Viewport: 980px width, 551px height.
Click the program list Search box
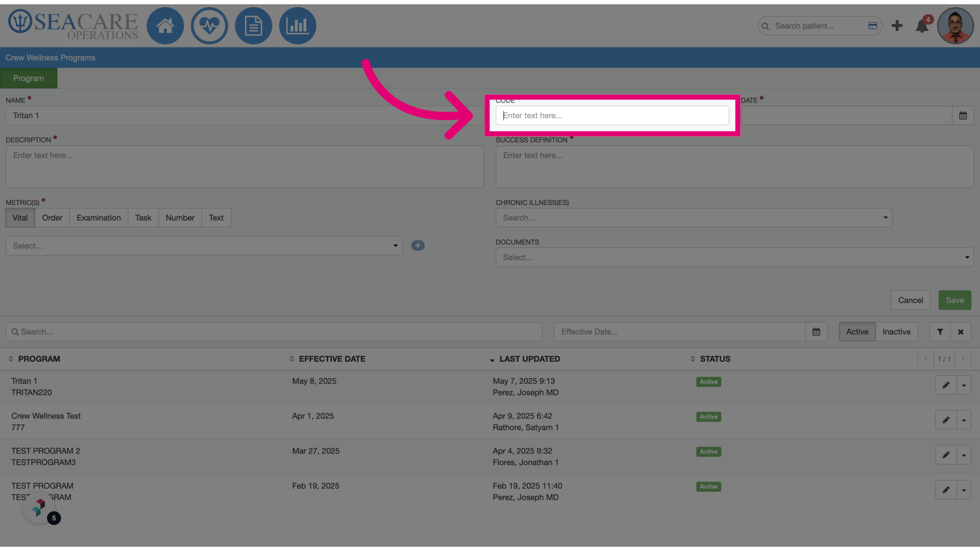(274, 332)
